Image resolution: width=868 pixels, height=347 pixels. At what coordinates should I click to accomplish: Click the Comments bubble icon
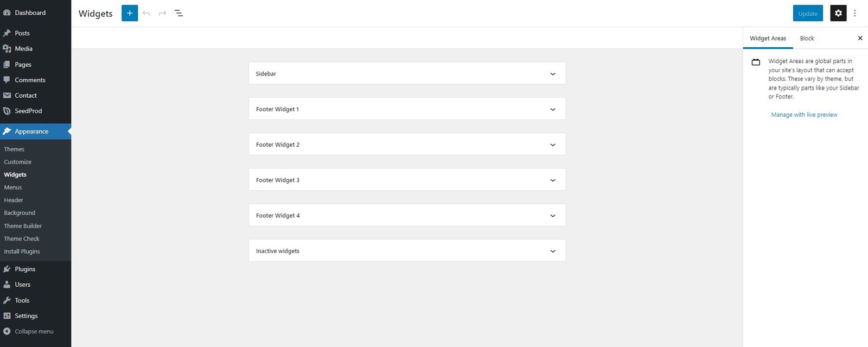tap(7, 80)
